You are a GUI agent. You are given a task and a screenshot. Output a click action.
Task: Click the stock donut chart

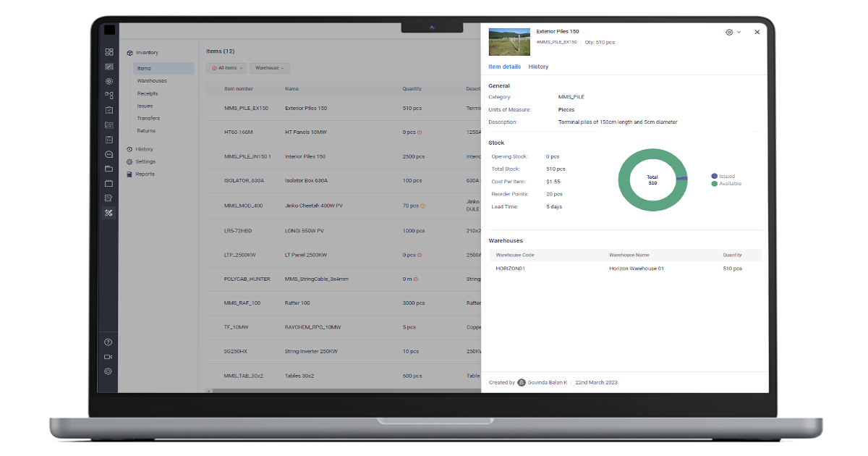[x=652, y=180]
